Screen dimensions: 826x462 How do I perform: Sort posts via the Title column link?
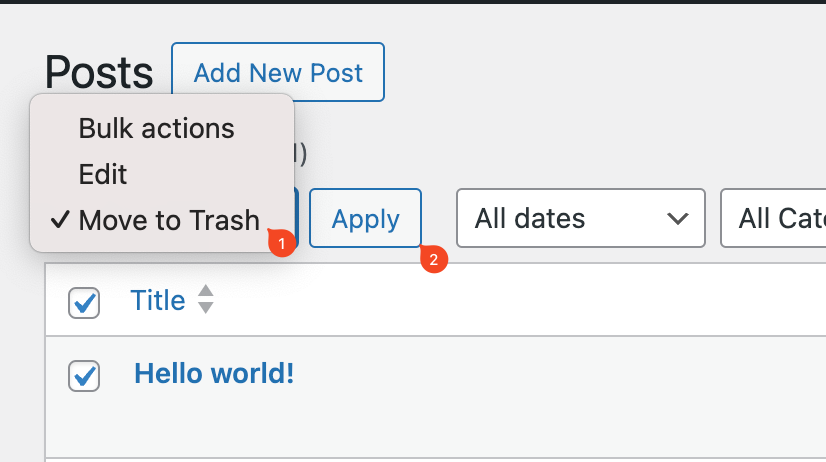tap(158, 300)
